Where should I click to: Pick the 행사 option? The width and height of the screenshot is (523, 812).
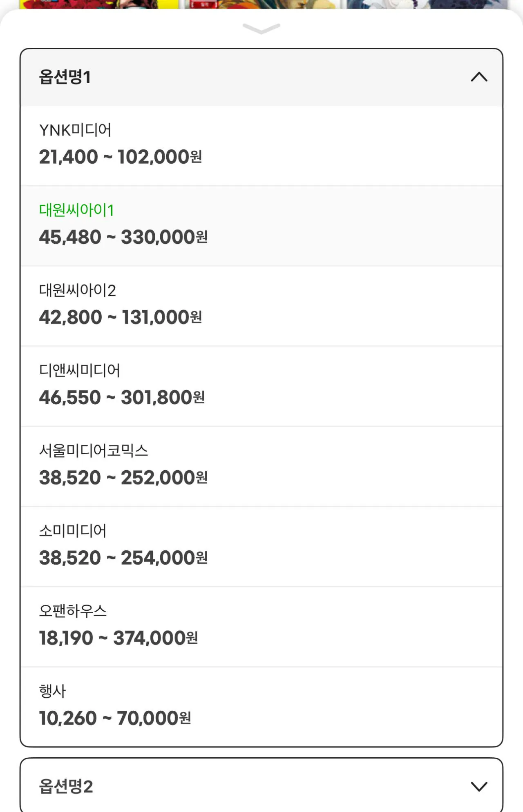(52, 691)
